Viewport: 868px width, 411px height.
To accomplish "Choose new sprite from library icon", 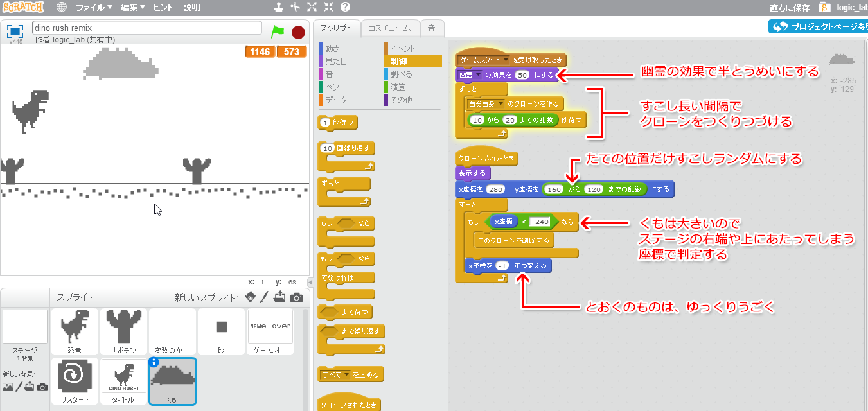I will pos(251,297).
